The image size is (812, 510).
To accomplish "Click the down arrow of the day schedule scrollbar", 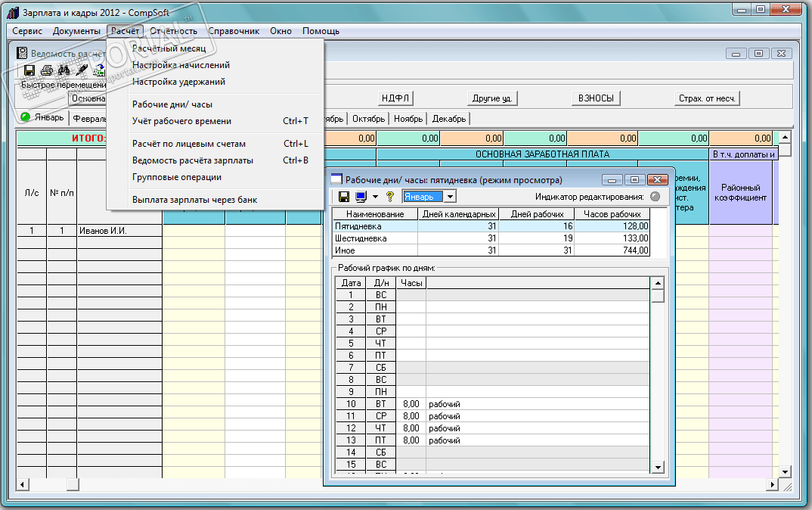I will (x=658, y=468).
